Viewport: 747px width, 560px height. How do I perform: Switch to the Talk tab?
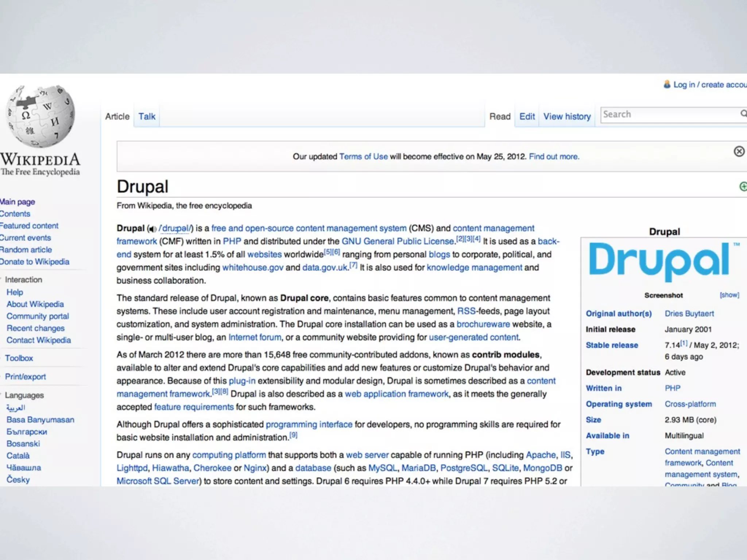click(147, 117)
